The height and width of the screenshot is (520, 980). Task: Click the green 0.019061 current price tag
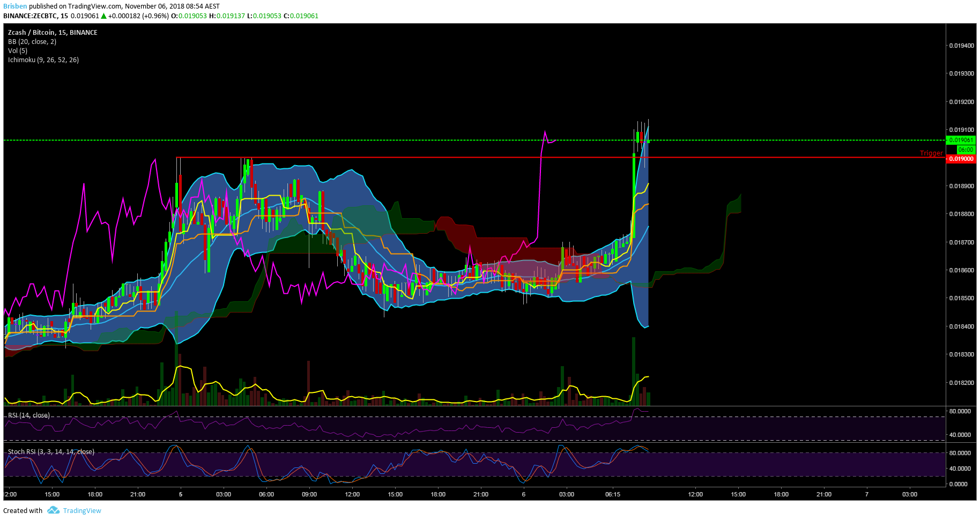click(962, 140)
